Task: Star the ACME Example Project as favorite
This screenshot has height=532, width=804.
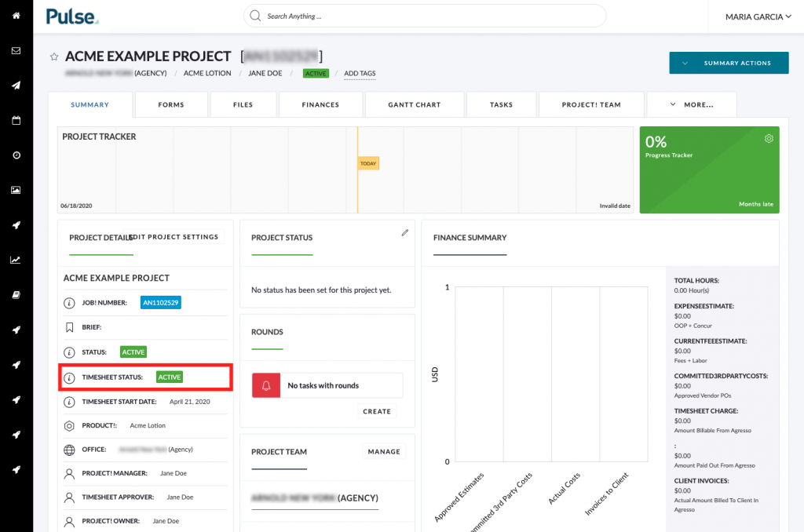Action: click(54, 56)
